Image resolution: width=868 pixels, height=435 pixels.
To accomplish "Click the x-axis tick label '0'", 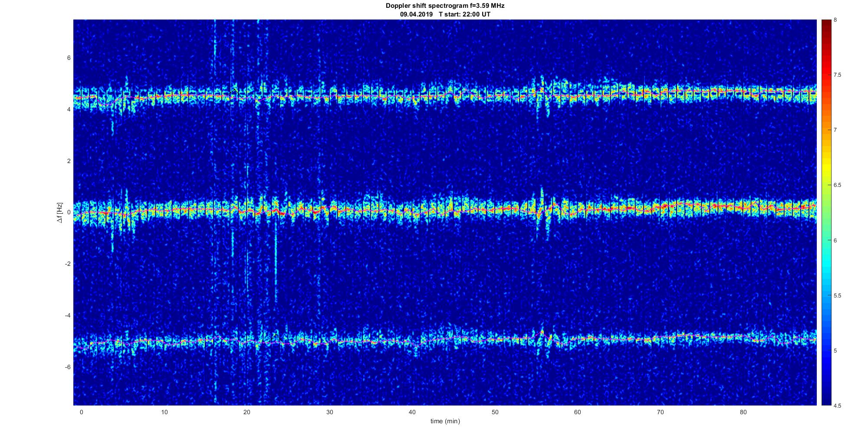I will (81, 412).
